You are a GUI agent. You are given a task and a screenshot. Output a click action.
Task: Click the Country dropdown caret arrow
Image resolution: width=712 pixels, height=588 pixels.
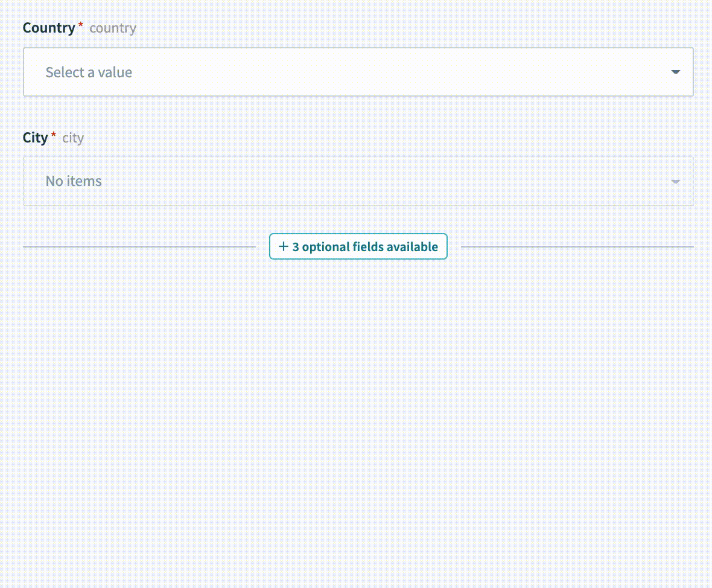[675, 72]
